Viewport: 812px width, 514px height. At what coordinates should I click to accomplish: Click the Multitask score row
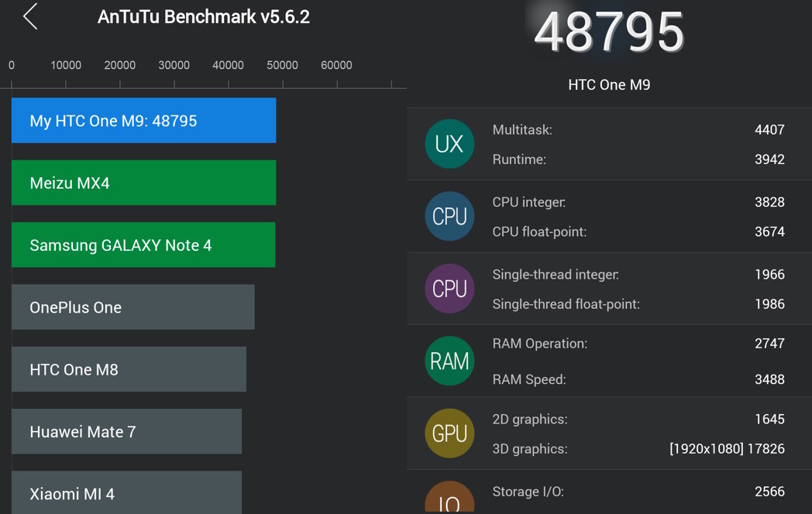coord(638,130)
